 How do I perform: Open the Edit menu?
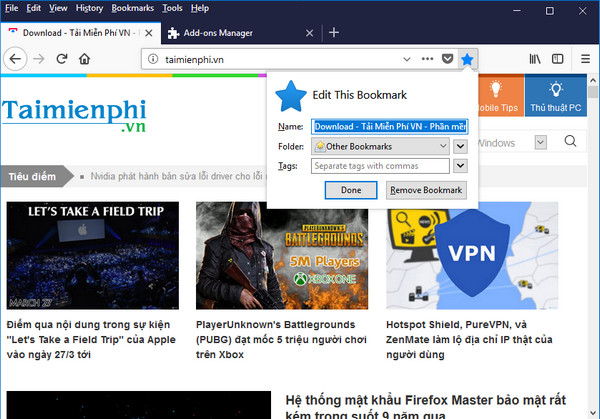33,8
